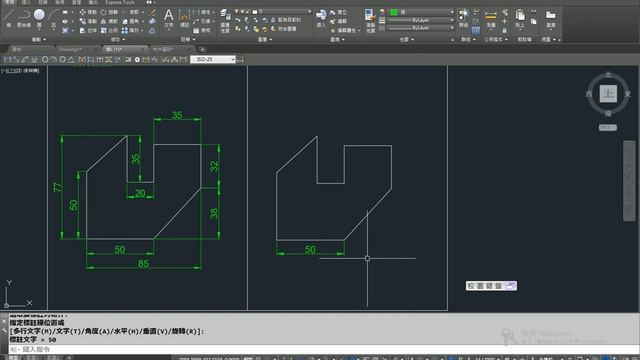Expand the Properties panel title flyout
640x360 pixels.
(x=407, y=40)
